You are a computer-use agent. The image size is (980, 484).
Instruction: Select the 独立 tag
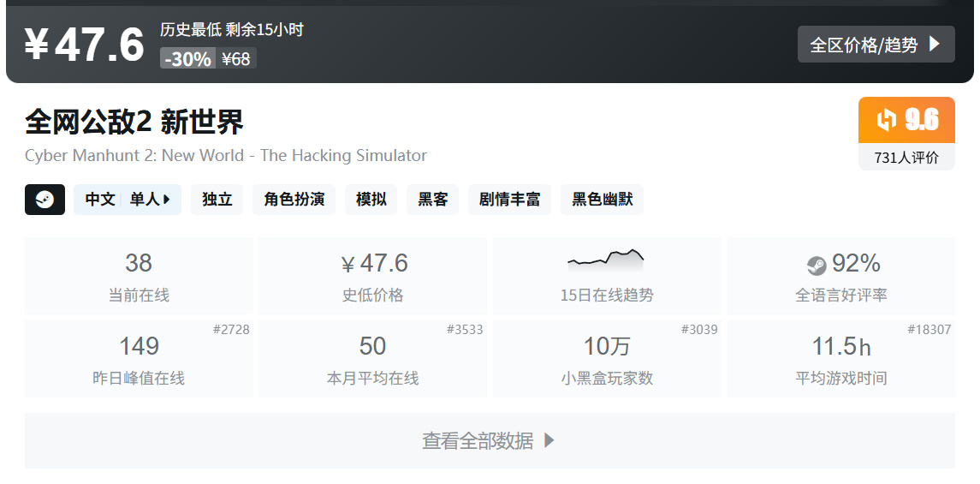tap(217, 200)
